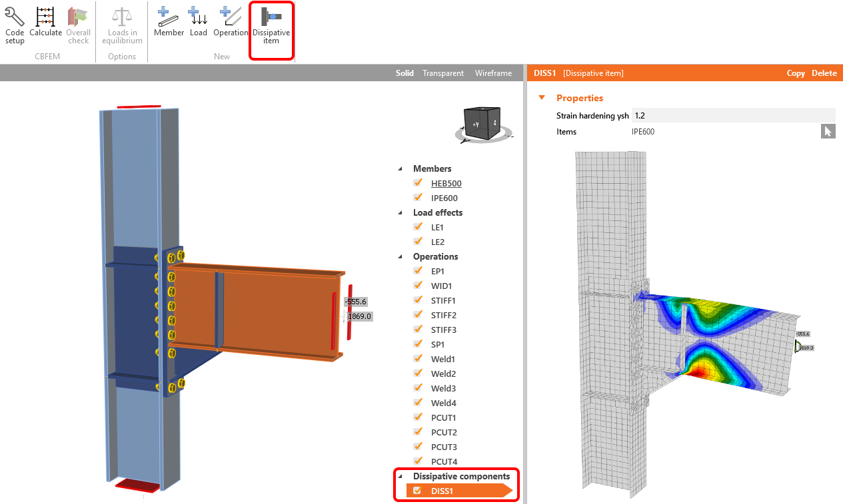Click the Loads in equilibrium icon
This screenshot has width=843, height=504.
(x=121, y=23)
